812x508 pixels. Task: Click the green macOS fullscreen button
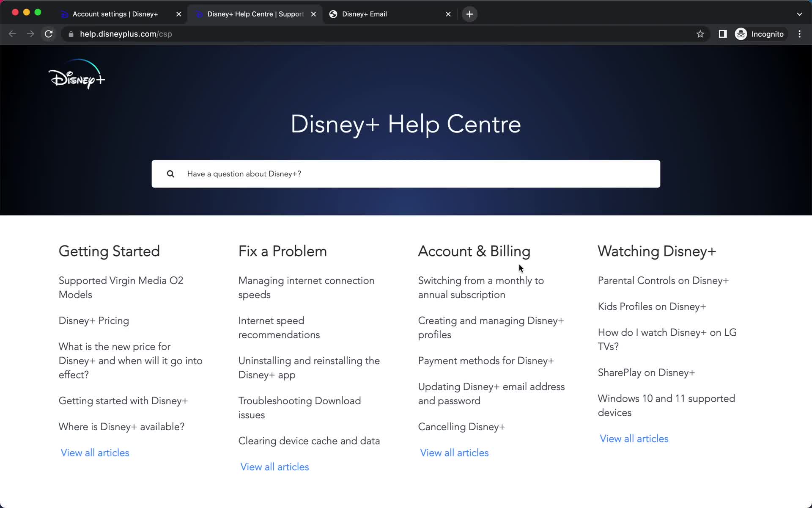coord(38,12)
